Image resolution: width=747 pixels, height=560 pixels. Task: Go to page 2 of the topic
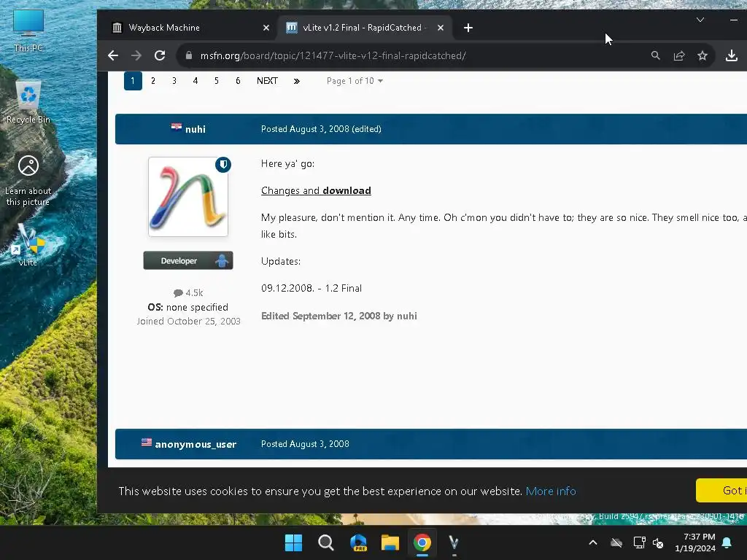click(x=153, y=81)
